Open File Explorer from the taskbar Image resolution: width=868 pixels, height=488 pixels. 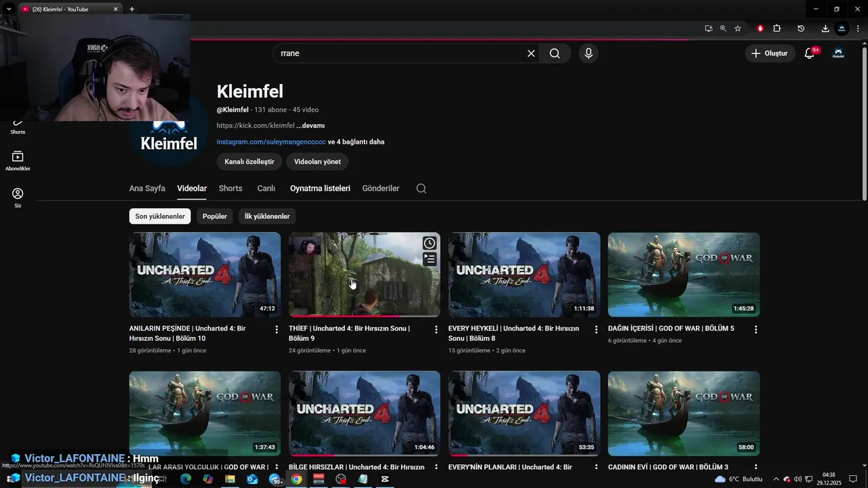(230, 479)
